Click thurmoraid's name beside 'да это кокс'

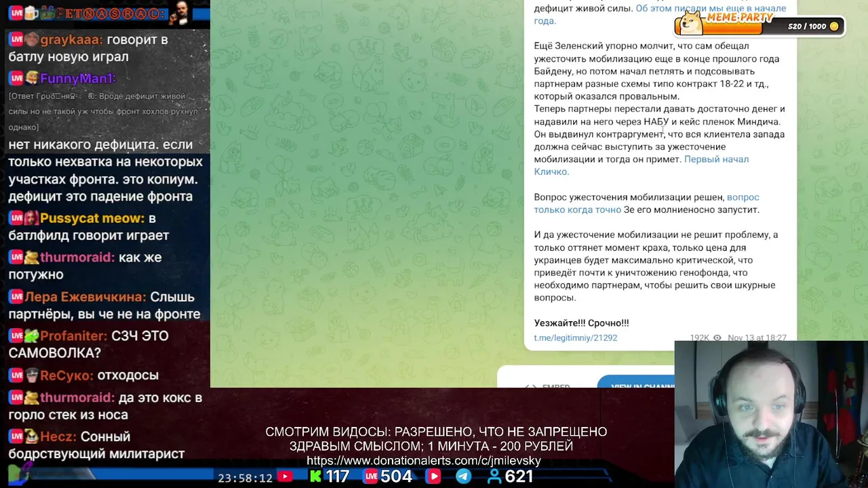pyautogui.click(x=77, y=398)
